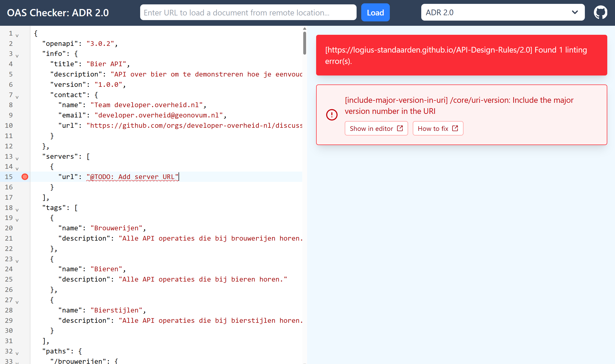This screenshot has width=615, height=364.
Task: Fold the servers array at line 13
Action: [17, 159]
